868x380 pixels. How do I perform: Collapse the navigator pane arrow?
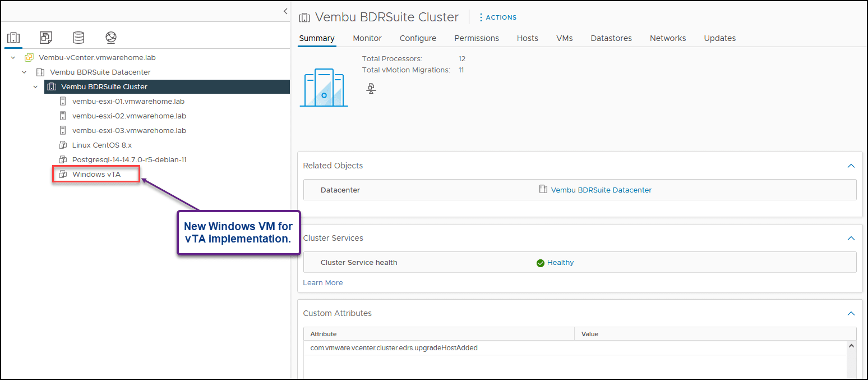click(x=285, y=11)
